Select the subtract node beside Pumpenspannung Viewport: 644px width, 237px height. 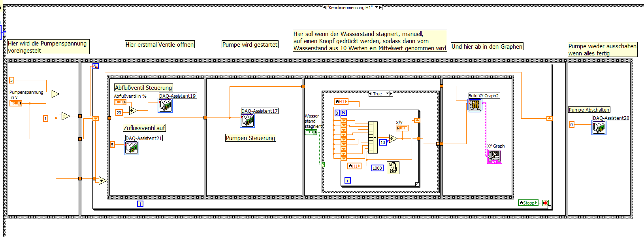pos(55,94)
